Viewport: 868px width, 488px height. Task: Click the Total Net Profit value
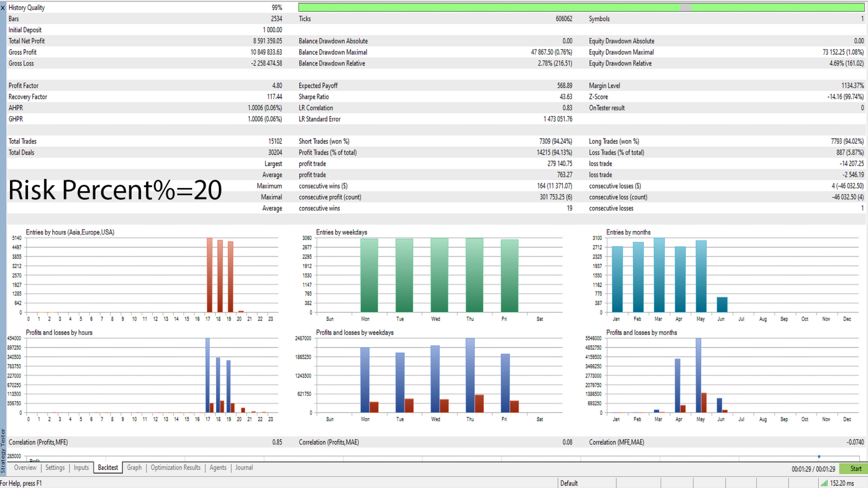(x=267, y=41)
